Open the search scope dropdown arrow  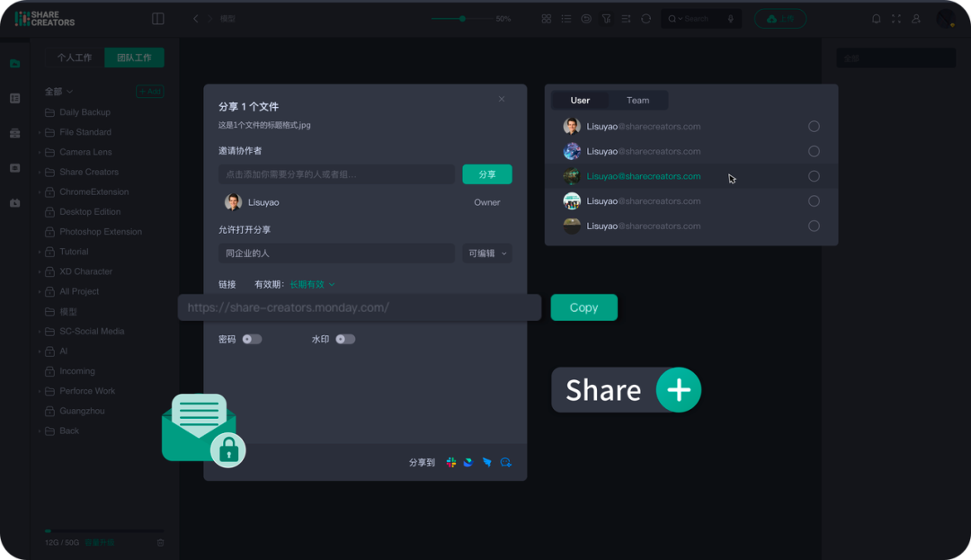coord(680,19)
